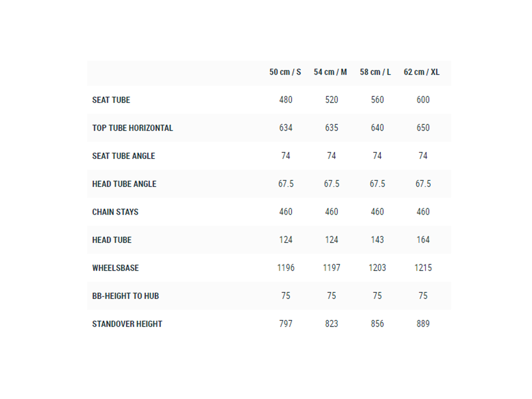Select the TOP TUBE HORIZONTAL row label
The image size is (532, 399).
tap(132, 128)
